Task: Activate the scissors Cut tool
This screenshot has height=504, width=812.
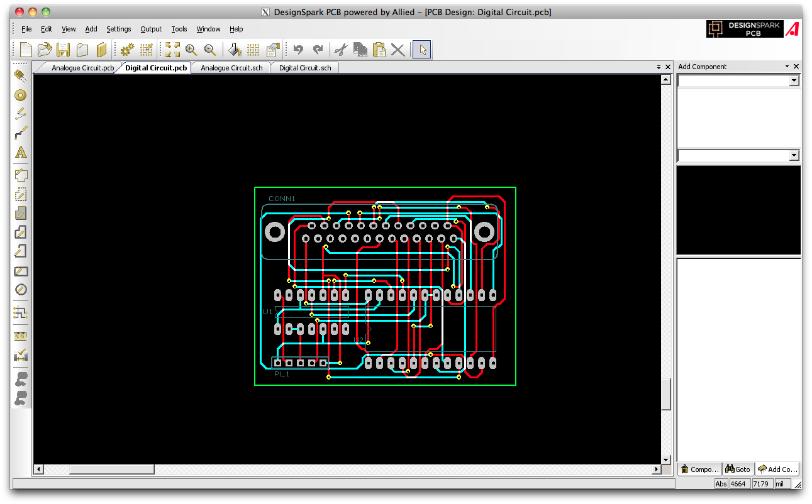Action: click(x=342, y=50)
